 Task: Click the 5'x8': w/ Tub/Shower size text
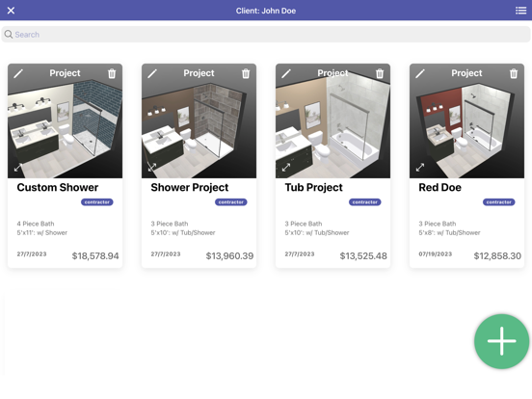click(449, 233)
